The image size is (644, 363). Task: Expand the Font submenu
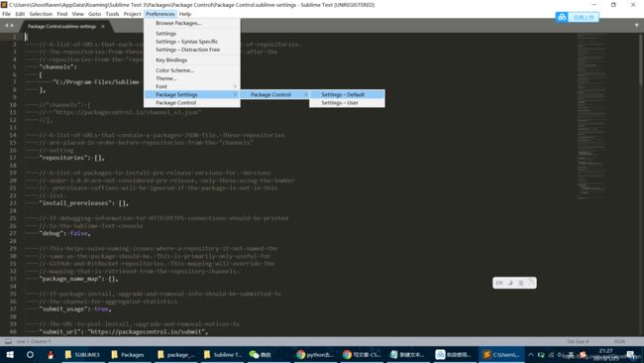point(192,86)
